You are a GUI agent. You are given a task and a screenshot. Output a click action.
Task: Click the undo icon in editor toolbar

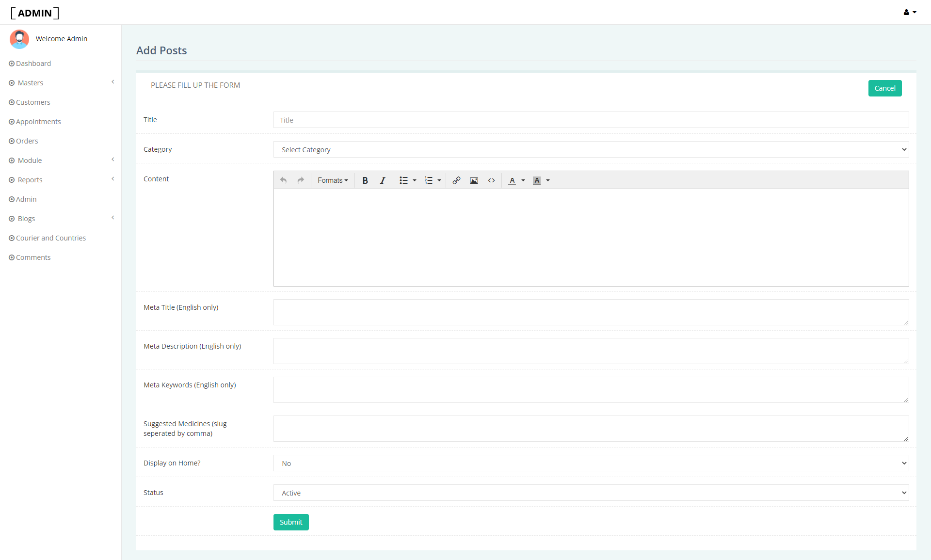pyautogui.click(x=283, y=180)
